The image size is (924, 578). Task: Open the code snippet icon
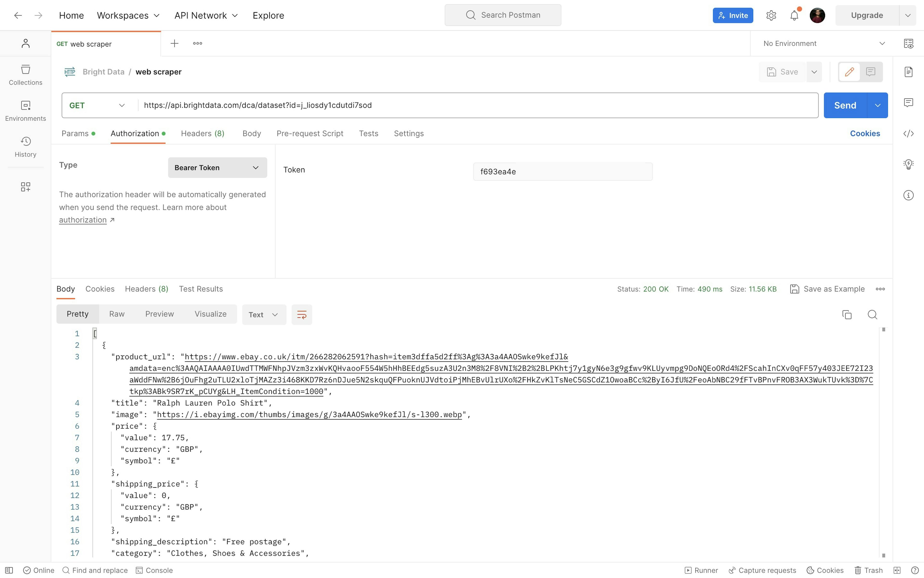pos(908,133)
